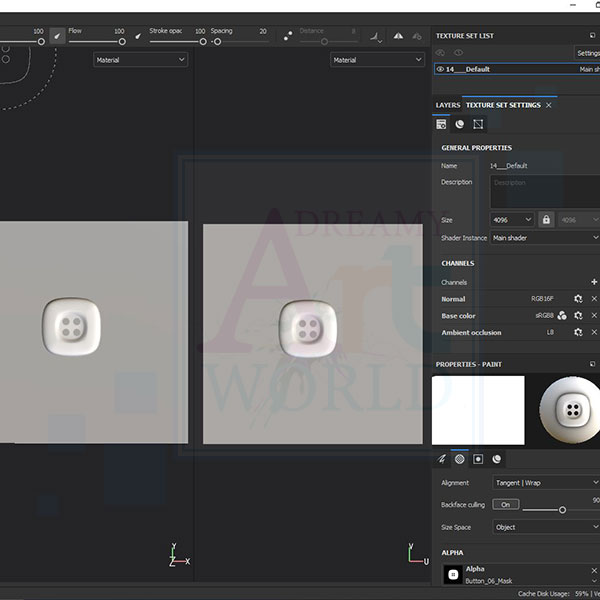Switch to the Layers tab
Screen dimensions: 600x600
(x=447, y=105)
